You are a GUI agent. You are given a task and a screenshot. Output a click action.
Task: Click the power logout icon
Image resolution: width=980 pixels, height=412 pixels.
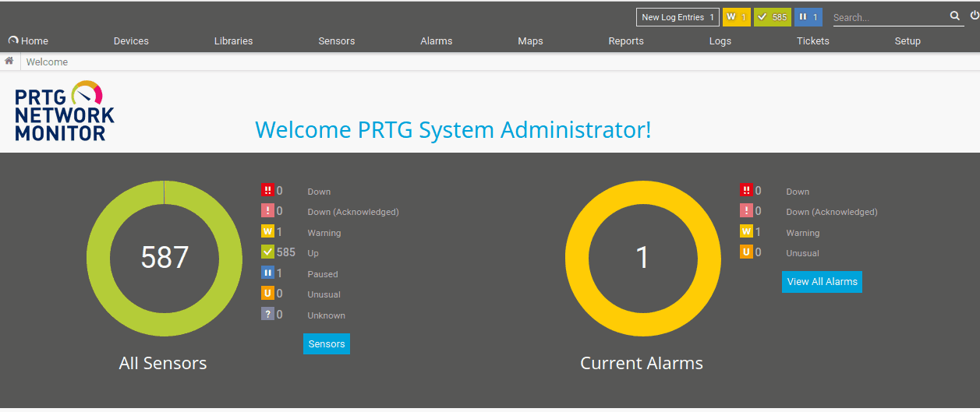[x=975, y=16]
